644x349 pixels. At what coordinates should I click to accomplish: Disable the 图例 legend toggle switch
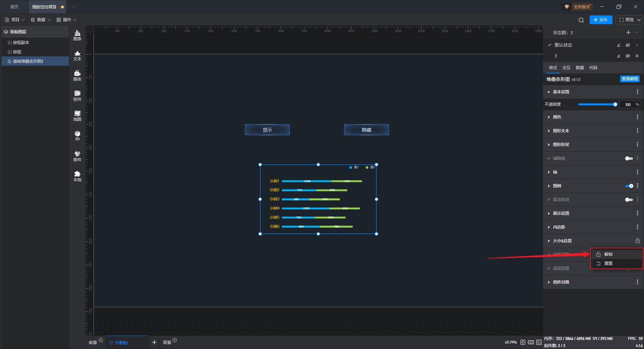[629, 186]
